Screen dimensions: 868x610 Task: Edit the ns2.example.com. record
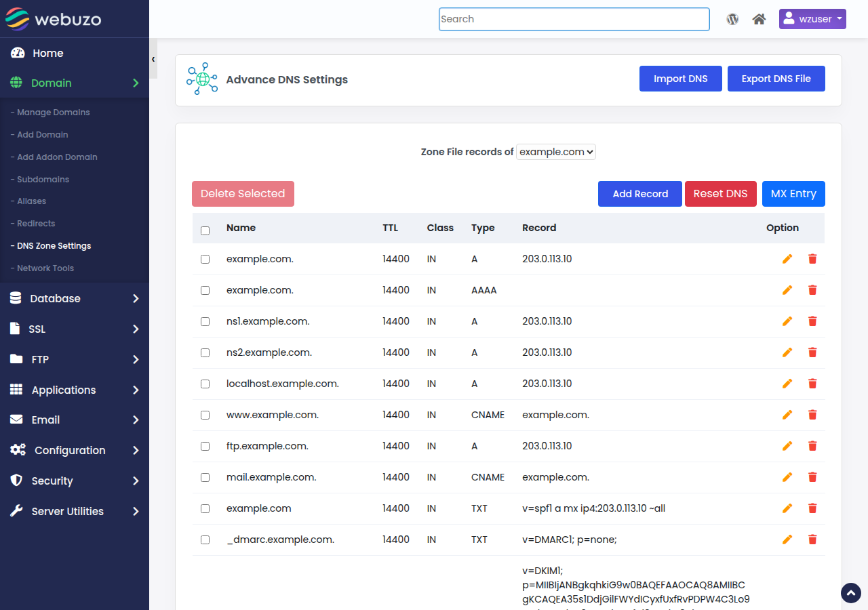coord(787,352)
